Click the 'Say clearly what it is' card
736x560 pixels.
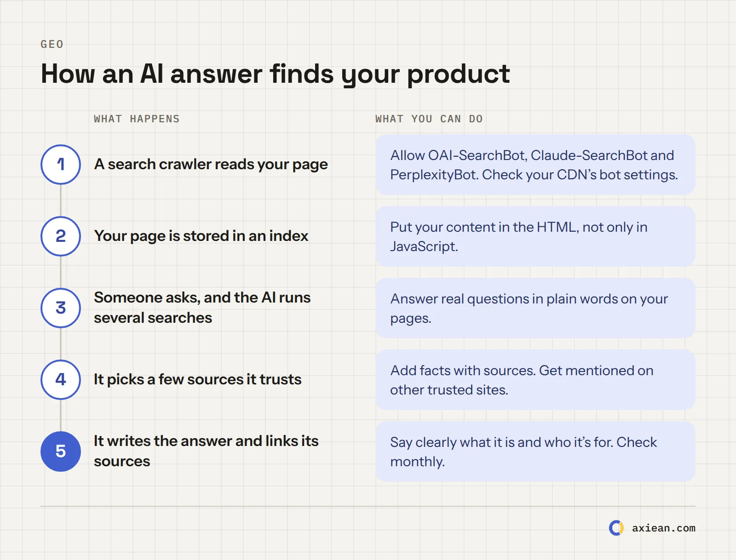[x=535, y=451]
